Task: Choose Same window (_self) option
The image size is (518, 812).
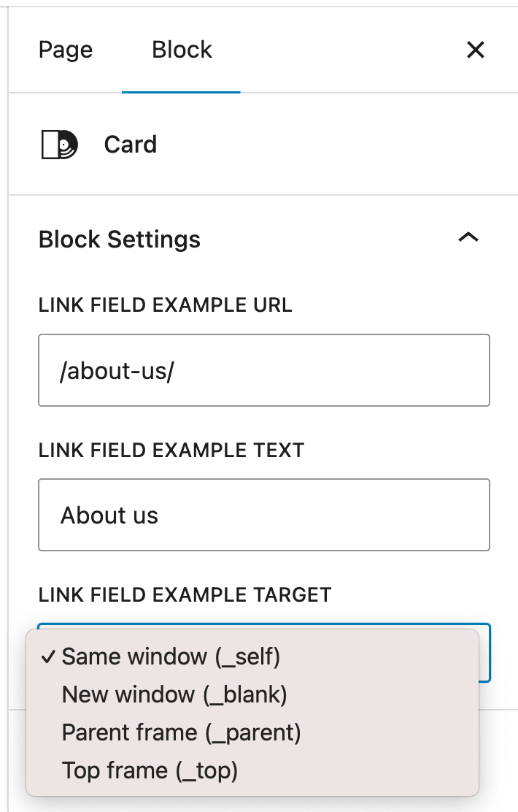Action: tap(171, 656)
